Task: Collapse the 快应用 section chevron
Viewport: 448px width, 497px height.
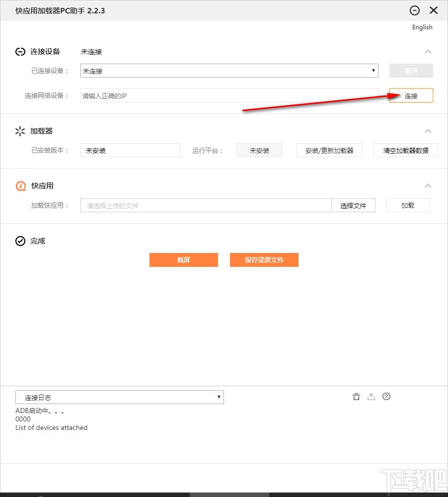Action: [x=428, y=186]
